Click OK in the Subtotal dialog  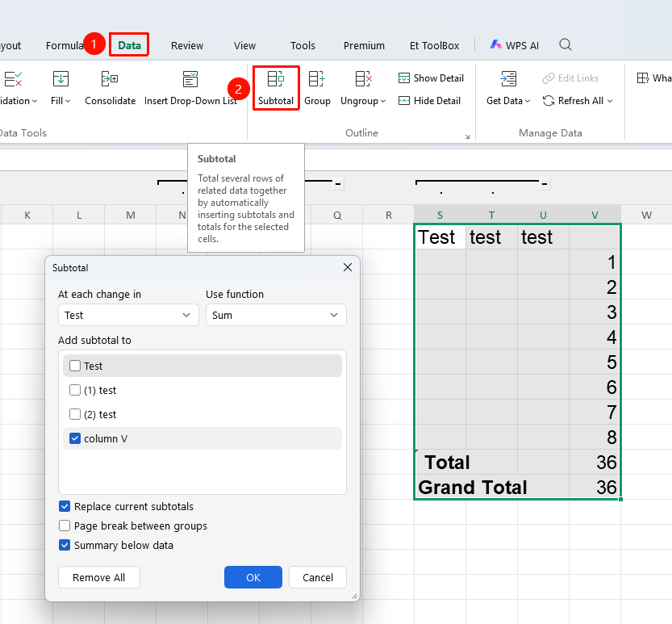pyautogui.click(x=253, y=577)
